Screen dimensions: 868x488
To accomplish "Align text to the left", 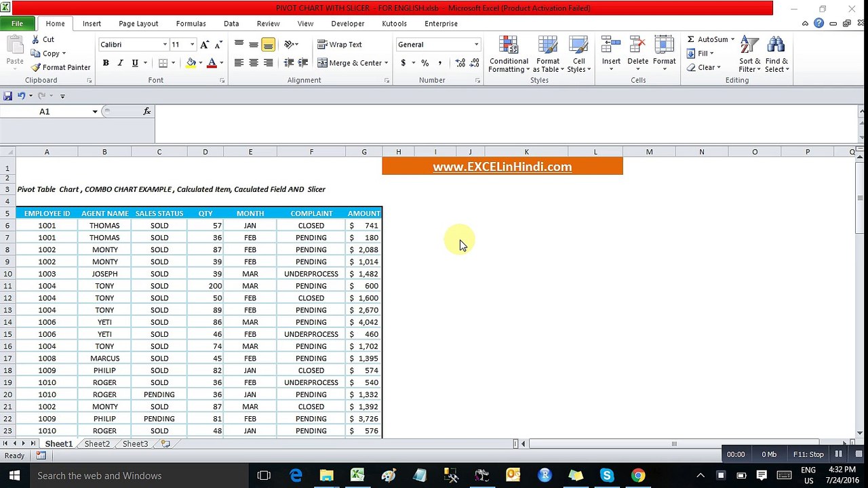I will click(x=239, y=63).
